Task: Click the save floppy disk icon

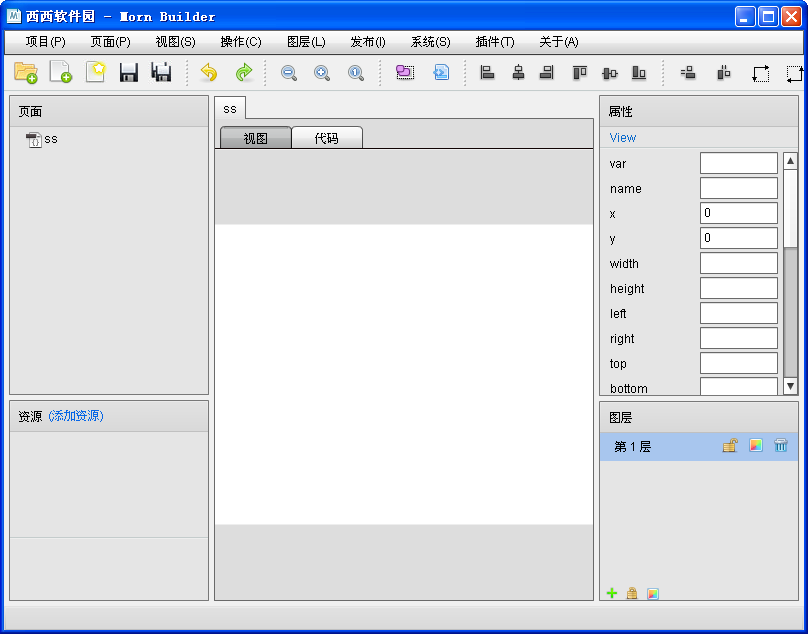Action: [x=128, y=73]
